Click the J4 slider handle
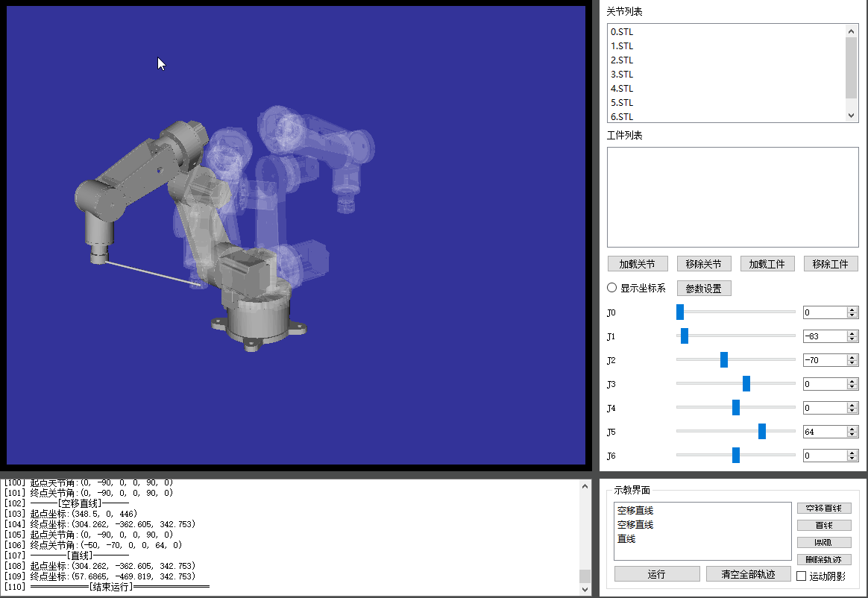The image size is (868, 598). coord(736,408)
